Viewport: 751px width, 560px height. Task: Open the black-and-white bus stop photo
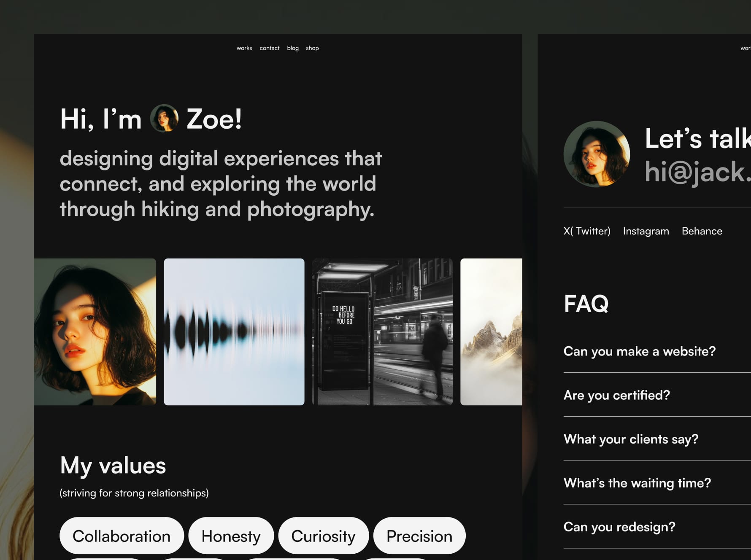[382, 332]
